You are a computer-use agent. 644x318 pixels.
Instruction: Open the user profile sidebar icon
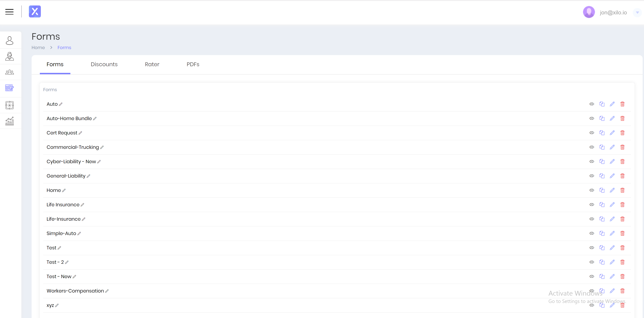(x=10, y=41)
